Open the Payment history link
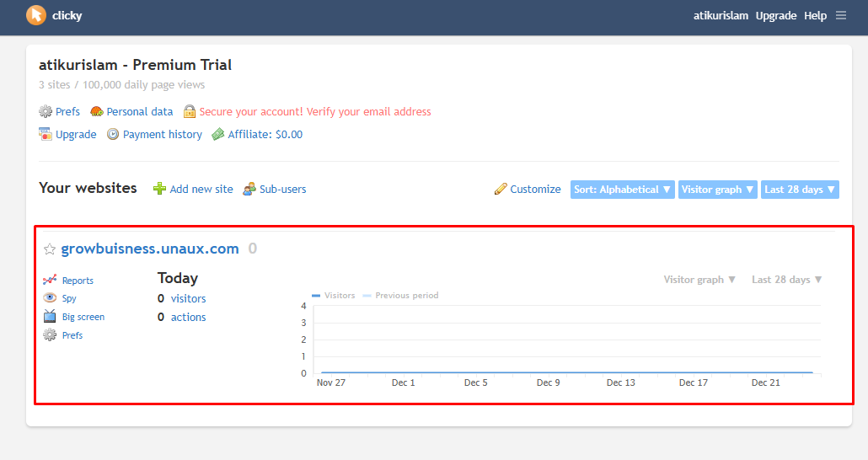 (x=162, y=134)
